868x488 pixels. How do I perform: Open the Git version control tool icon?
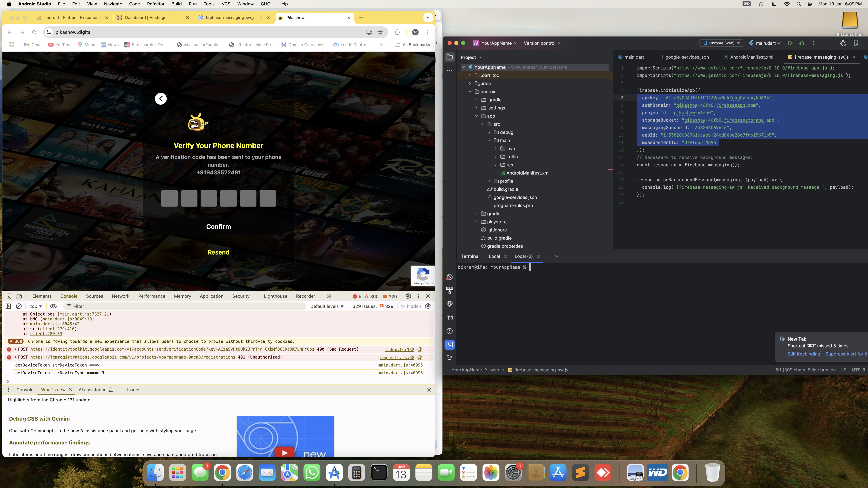[x=449, y=358]
